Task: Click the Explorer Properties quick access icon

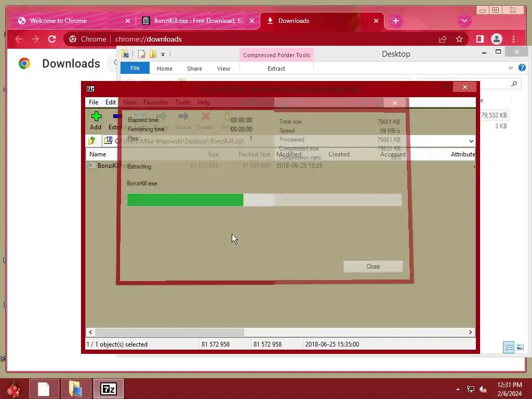Action: [x=142, y=54]
